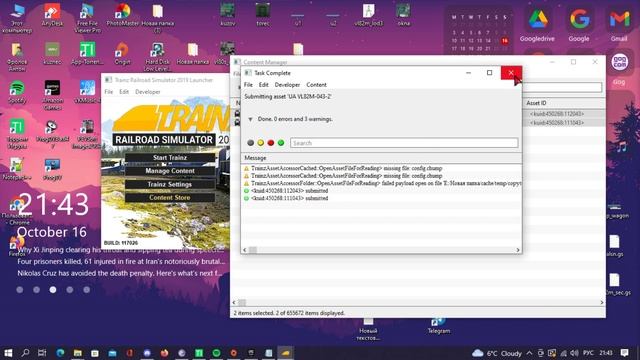
Task: Open the notification center icon
Action: pos(624,353)
